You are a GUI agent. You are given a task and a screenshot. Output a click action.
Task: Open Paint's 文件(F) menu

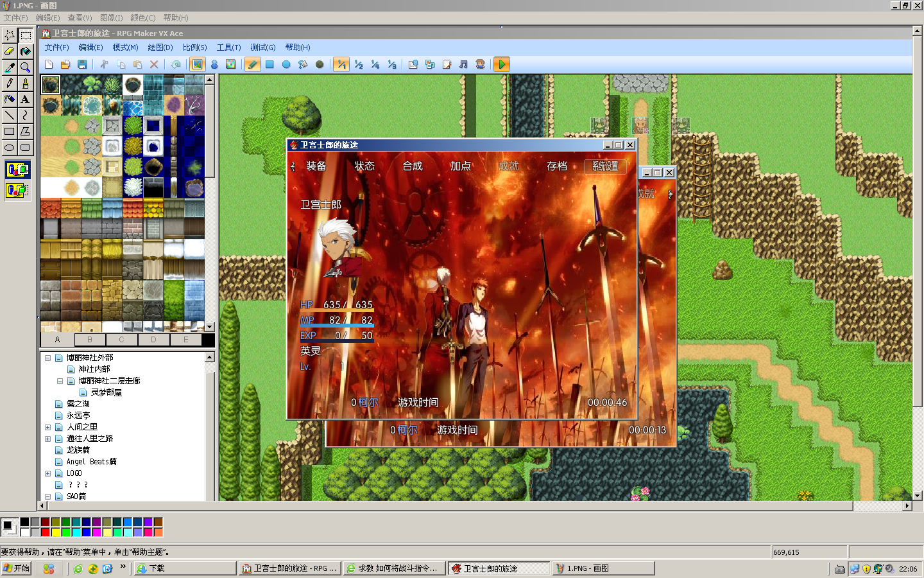point(15,18)
